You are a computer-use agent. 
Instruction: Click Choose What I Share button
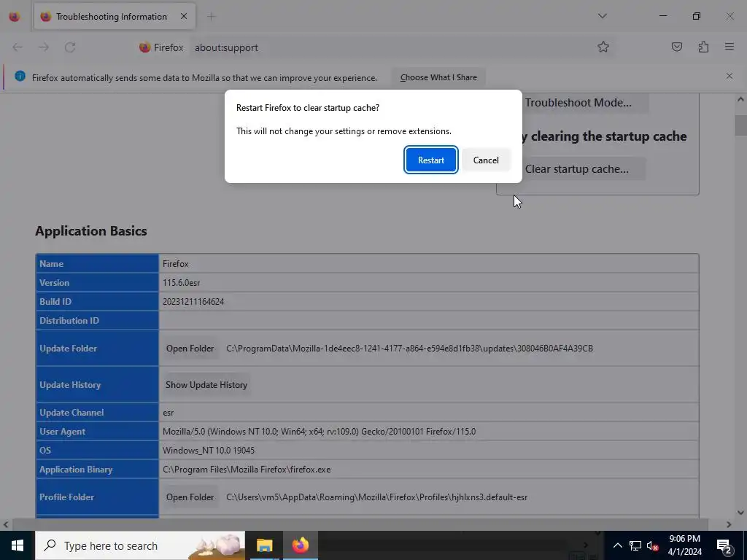438,77
